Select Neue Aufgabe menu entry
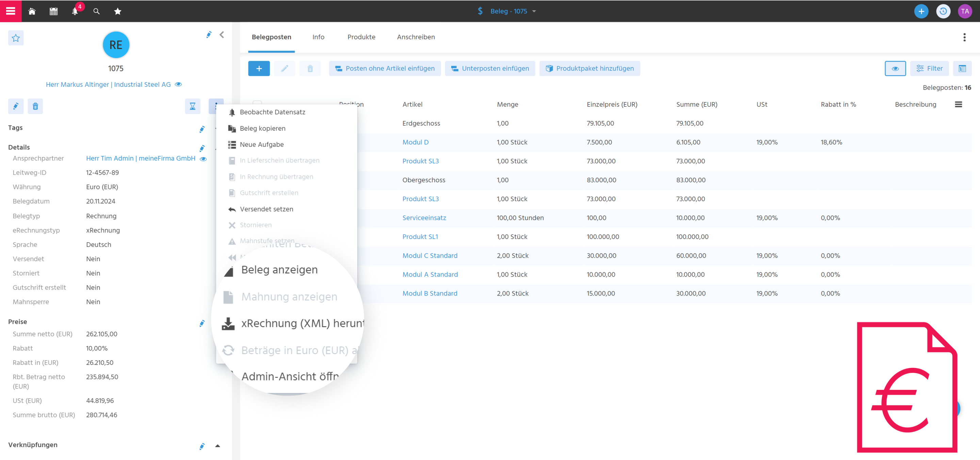Screen dimensions: 980x460 287,145
